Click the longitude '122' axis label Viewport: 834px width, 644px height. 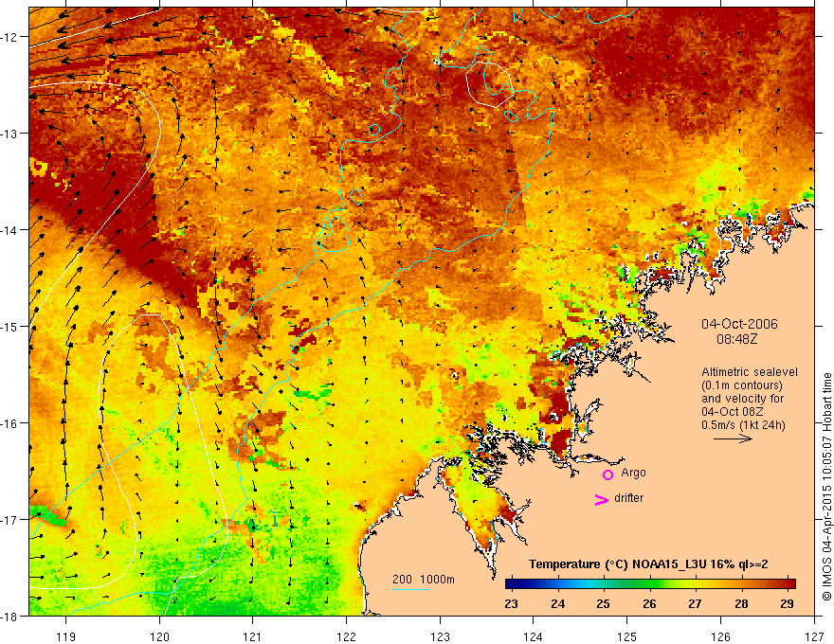coord(346,636)
